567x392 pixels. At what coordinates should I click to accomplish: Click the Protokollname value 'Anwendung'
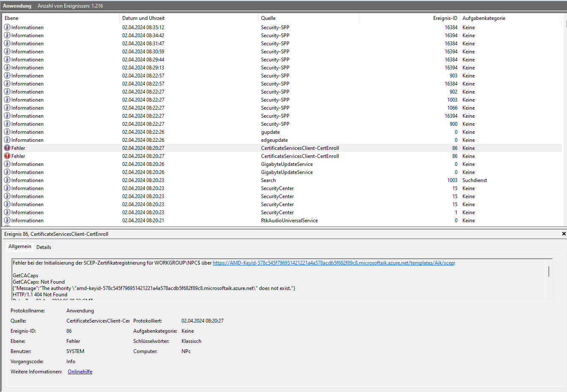(80, 311)
